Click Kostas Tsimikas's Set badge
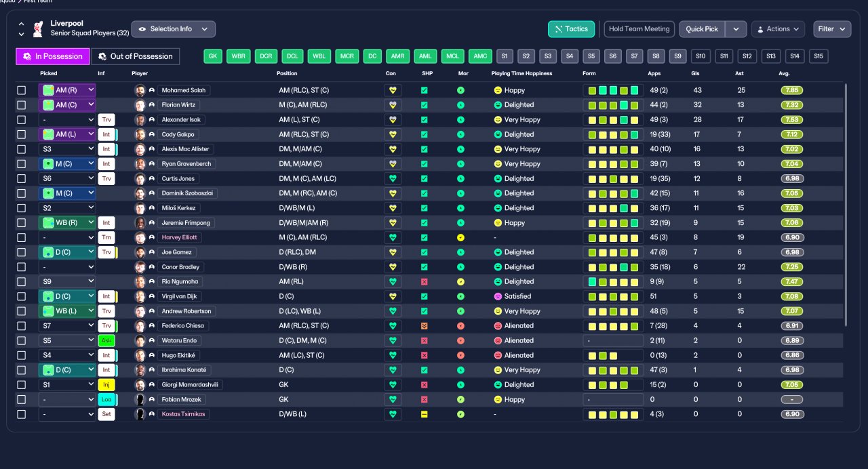Screen dimensions: 868x469 click(106, 414)
